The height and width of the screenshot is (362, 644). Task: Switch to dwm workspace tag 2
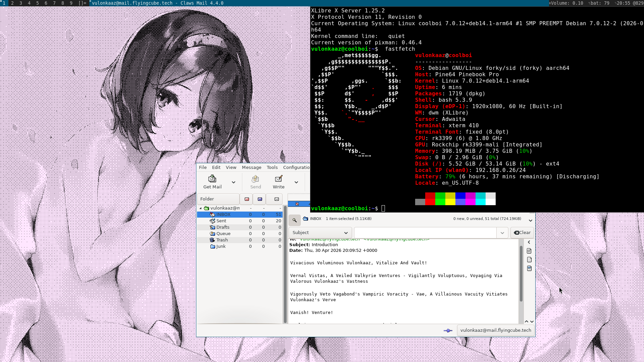point(12,3)
